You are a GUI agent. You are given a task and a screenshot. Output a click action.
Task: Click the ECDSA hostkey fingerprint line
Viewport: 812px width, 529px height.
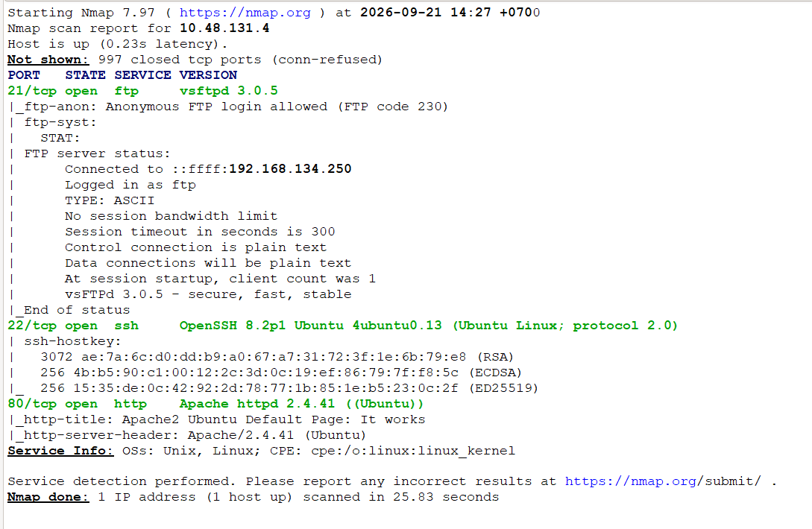280,373
